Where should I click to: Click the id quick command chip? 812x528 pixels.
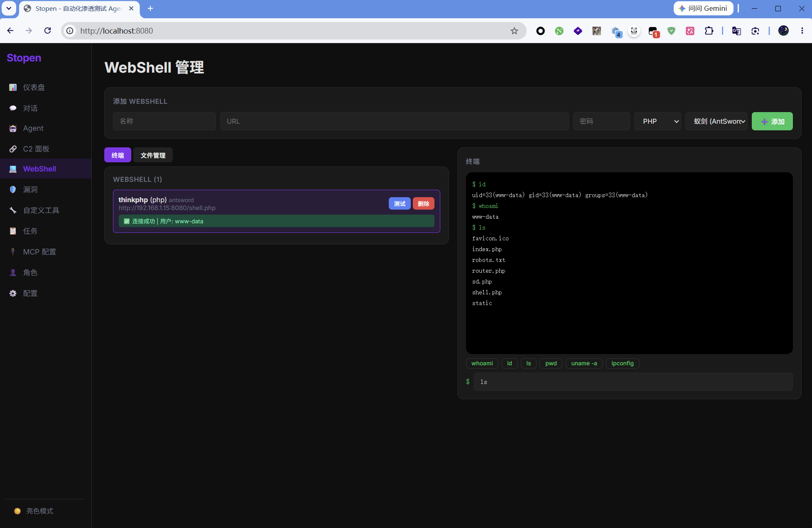510,363
